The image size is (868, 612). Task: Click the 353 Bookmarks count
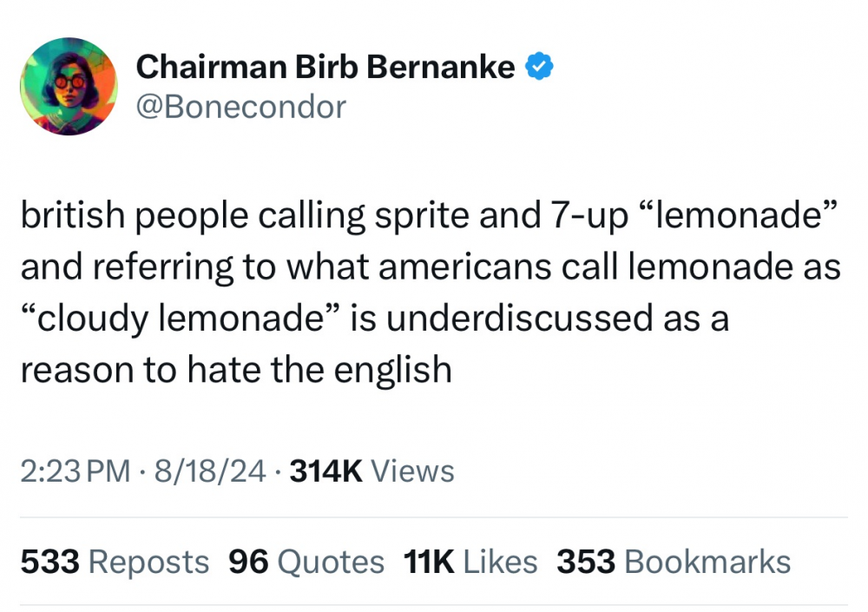click(674, 562)
